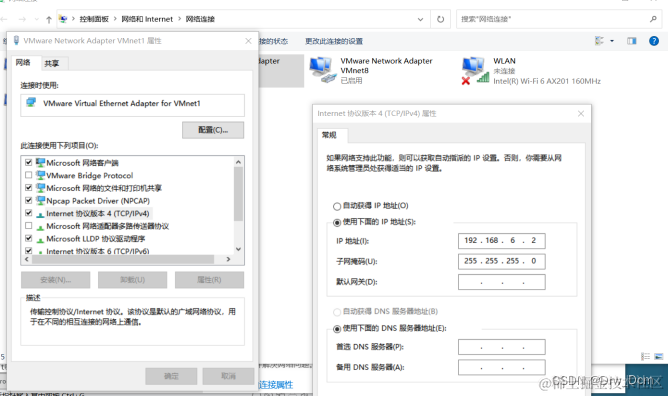Click the 卸载(U) button
Screen dimensions: 669x396
click(132, 280)
